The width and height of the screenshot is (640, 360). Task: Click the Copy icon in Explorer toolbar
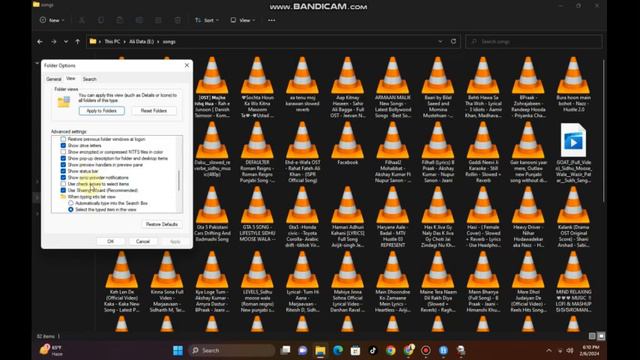tap(100, 20)
